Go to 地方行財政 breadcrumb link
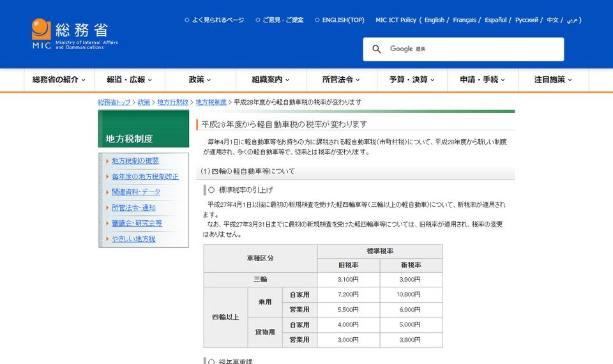 (x=173, y=102)
